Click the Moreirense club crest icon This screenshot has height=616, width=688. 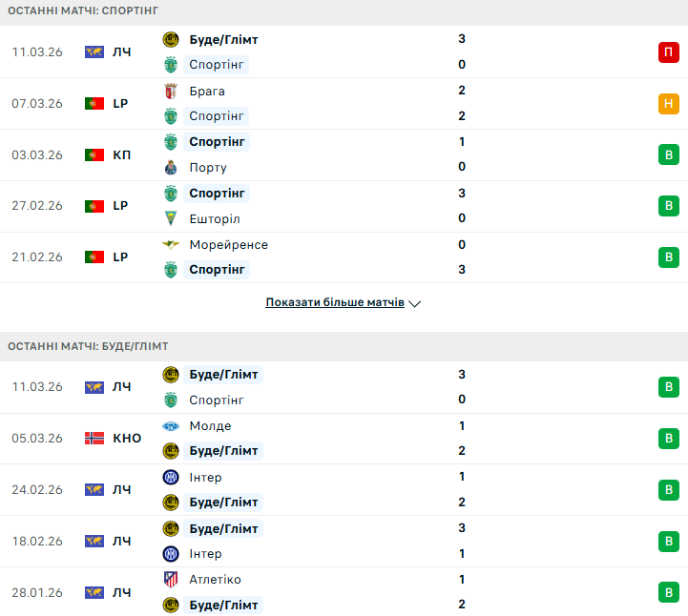click(x=171, y=245)
